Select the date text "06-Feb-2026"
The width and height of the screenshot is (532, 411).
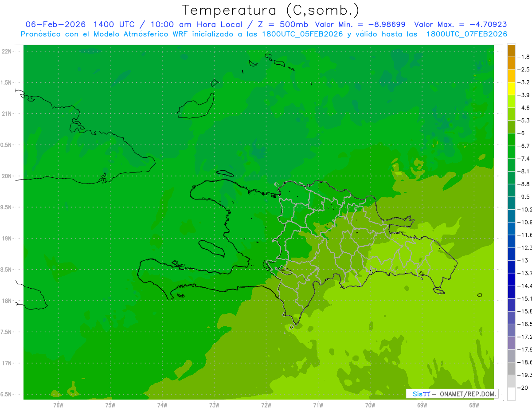point(56,24)
